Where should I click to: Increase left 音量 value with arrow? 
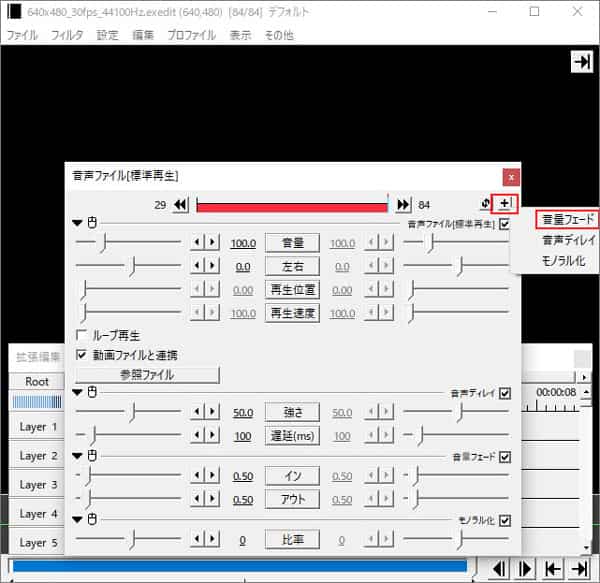tap(212, 242)
